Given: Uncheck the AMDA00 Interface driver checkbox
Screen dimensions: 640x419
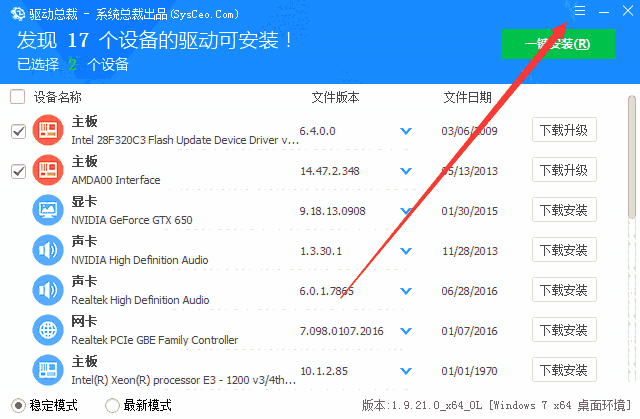Looking at the screenshot, I should pyautogui.click(x=18, y=171).
